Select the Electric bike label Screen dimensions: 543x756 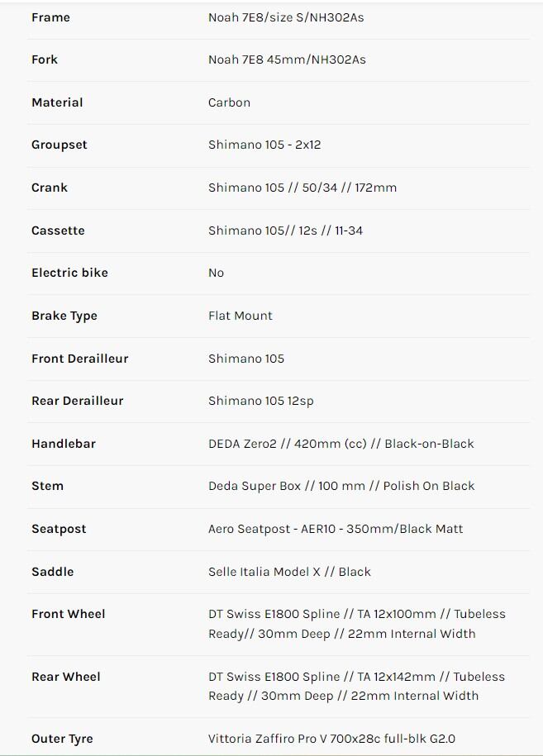pos(69,273)
